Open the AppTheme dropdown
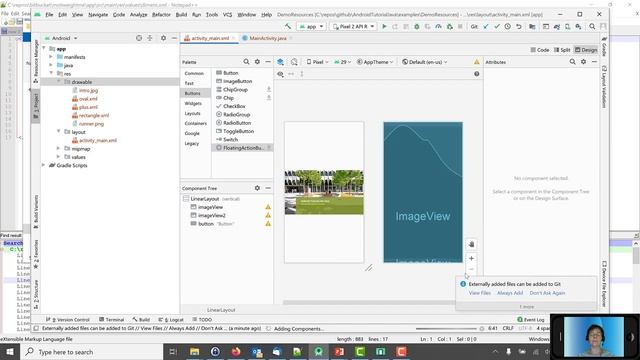The height and width of the screenshot is (360, 640). tap(375, 62)
